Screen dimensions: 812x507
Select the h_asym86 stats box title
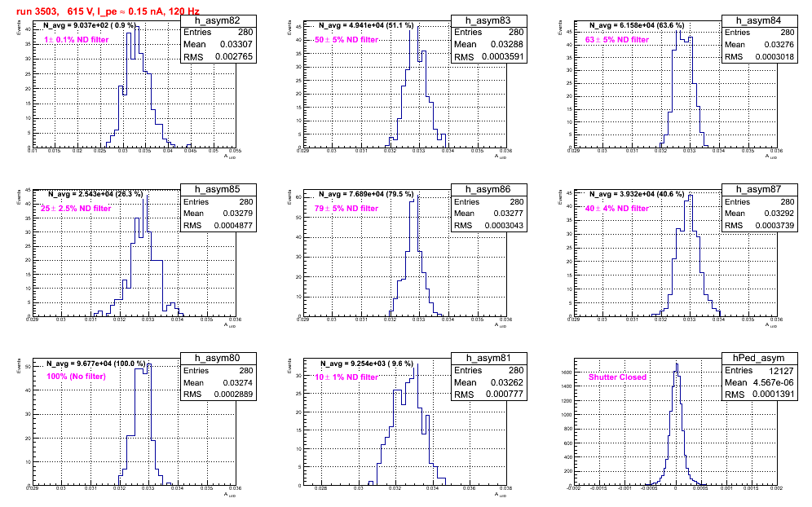[x=488, y=190]
